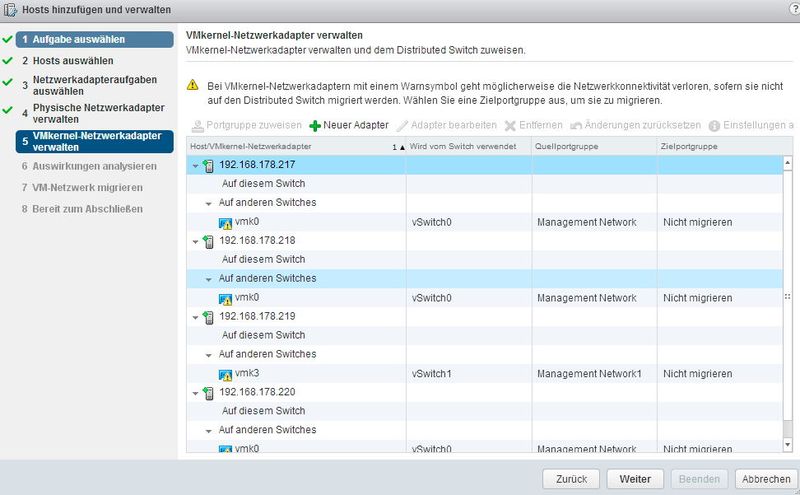
Task: Collapse host 192.168.178.219 tree node
Action: coord(195,317)
